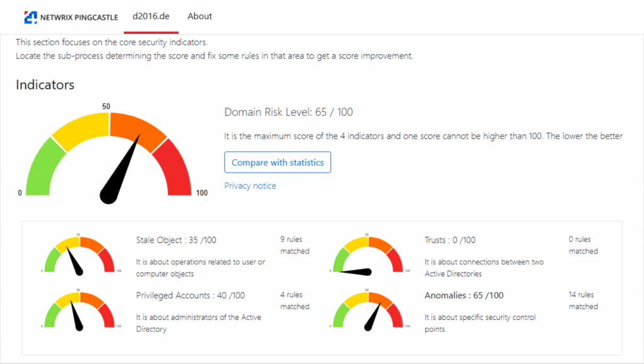The height and width of the screenshot is (364, 644).
Task: Select the Domain Risk Level: 65 / 100 text
Action: click(x=289, y=112)
